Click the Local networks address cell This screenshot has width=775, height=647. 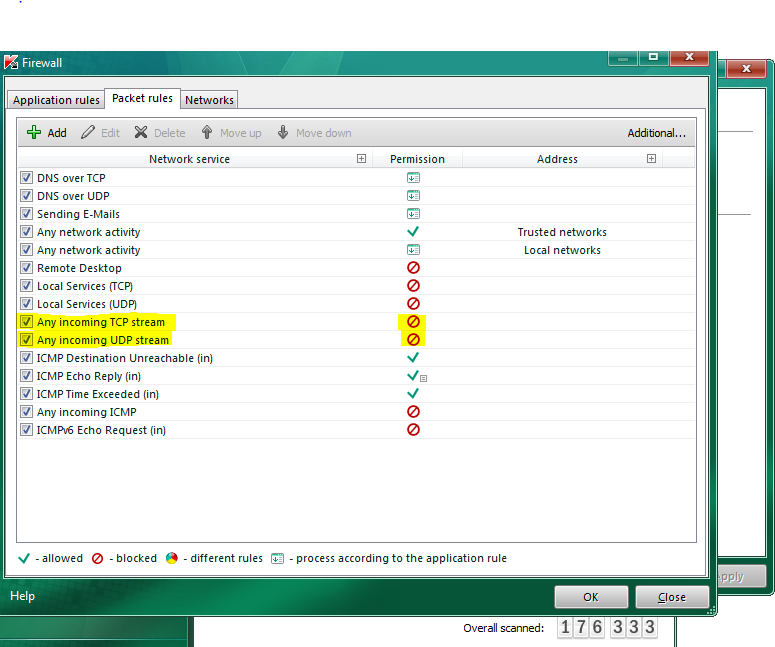click(x=562, y=250)
